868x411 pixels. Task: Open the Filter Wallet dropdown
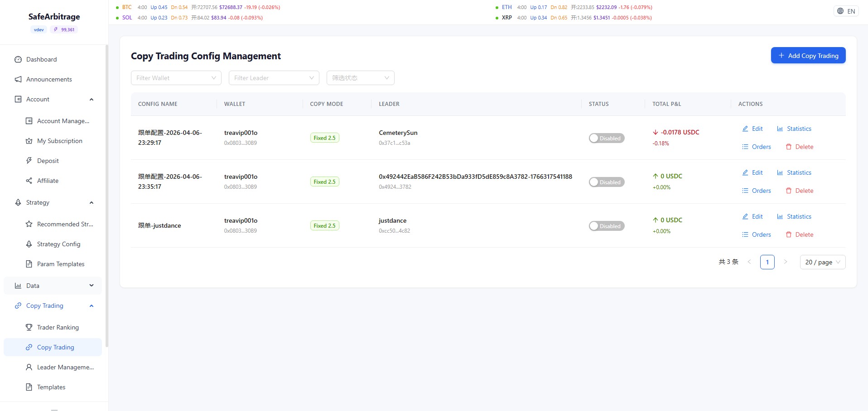click(176, 77)
